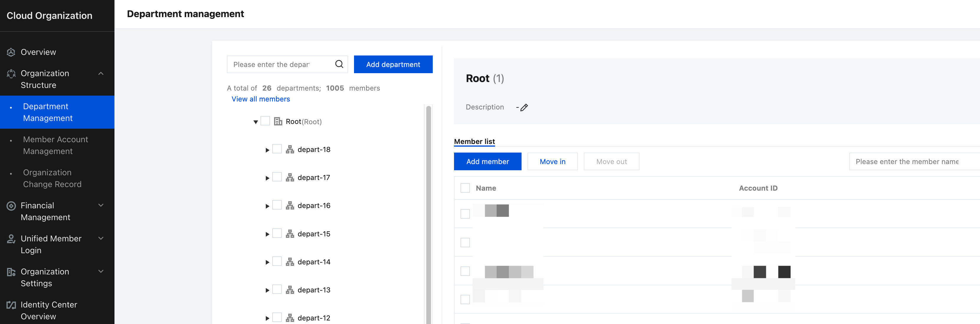Click the Identity Center Overview icon

click(11, 305)
